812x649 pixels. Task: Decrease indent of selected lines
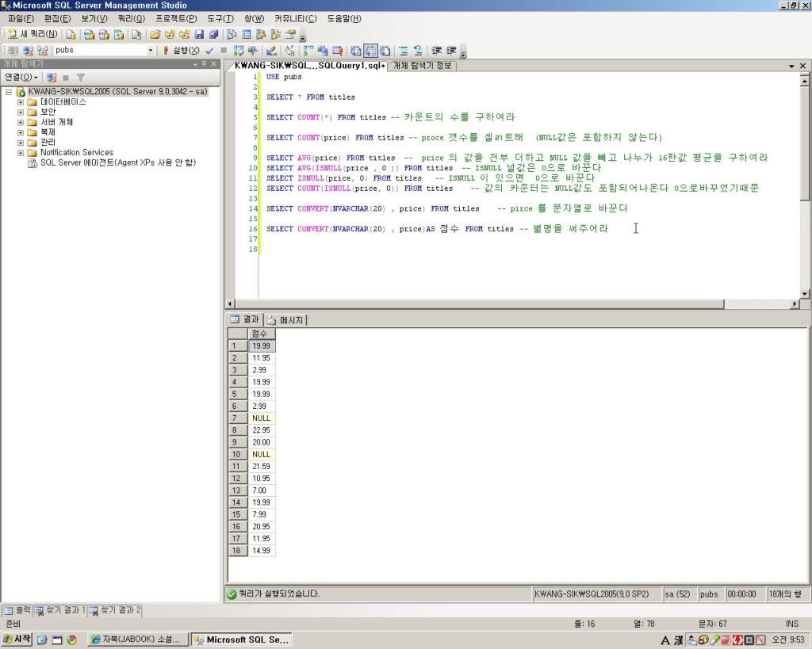[437, 51]
